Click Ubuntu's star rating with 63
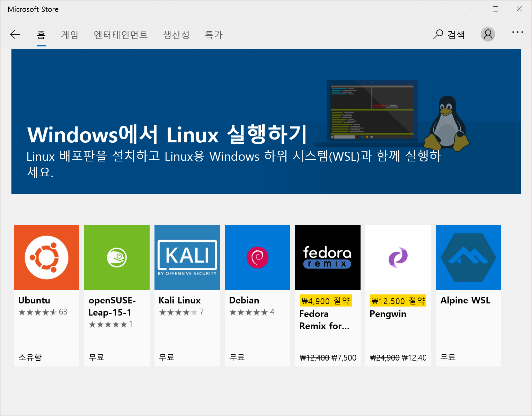 (43, 312)
